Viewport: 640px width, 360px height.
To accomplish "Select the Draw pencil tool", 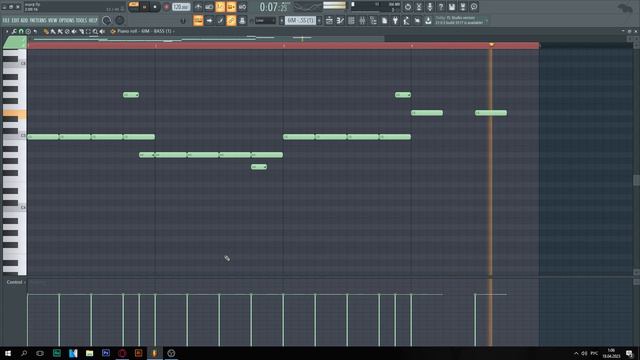I will pos(46,31).
